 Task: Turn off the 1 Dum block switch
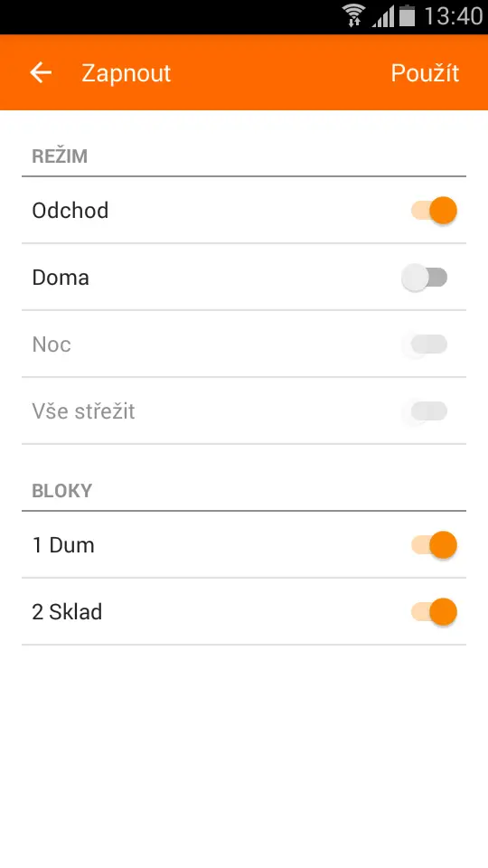coord(434,545)
